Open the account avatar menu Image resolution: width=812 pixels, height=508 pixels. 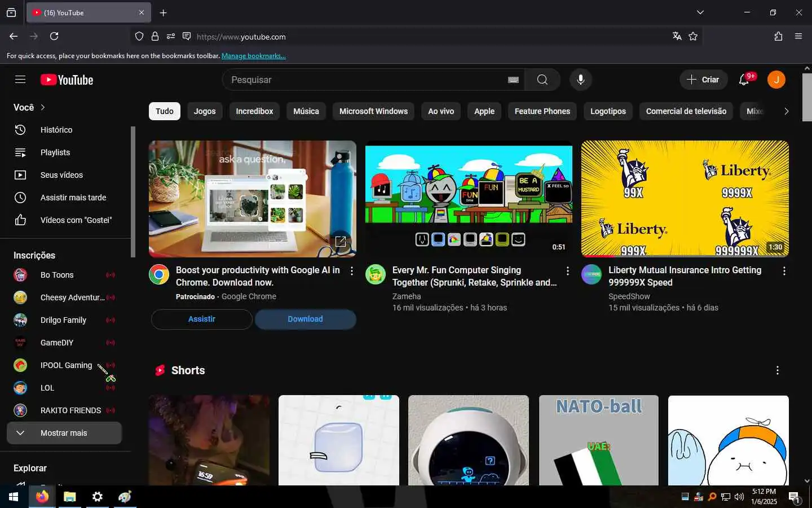point(776,80)
